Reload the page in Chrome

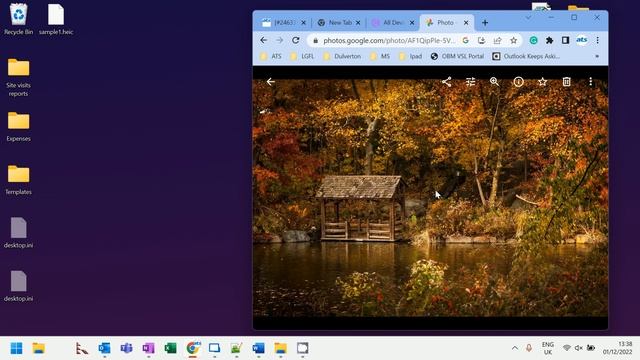tap(296, 40)
